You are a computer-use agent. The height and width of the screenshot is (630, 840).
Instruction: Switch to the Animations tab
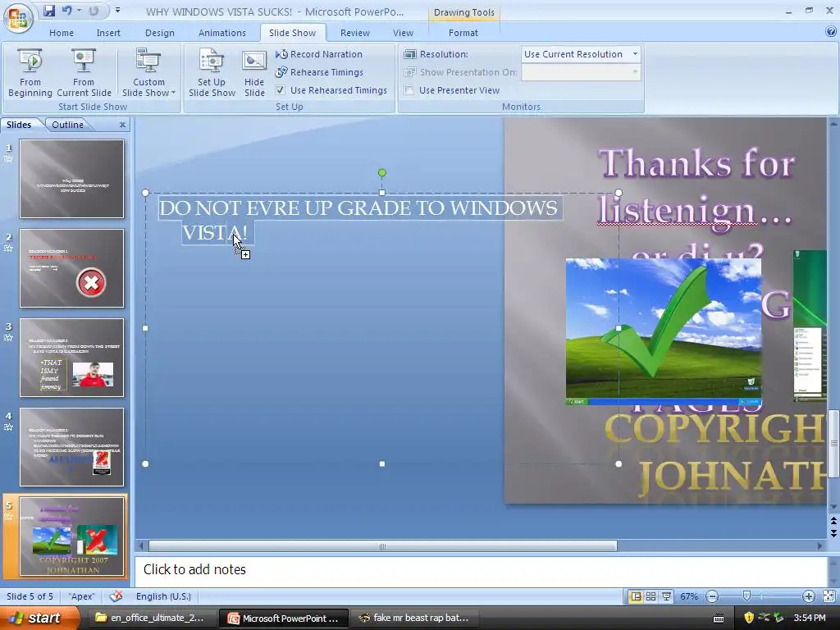[x=221, y=33]
